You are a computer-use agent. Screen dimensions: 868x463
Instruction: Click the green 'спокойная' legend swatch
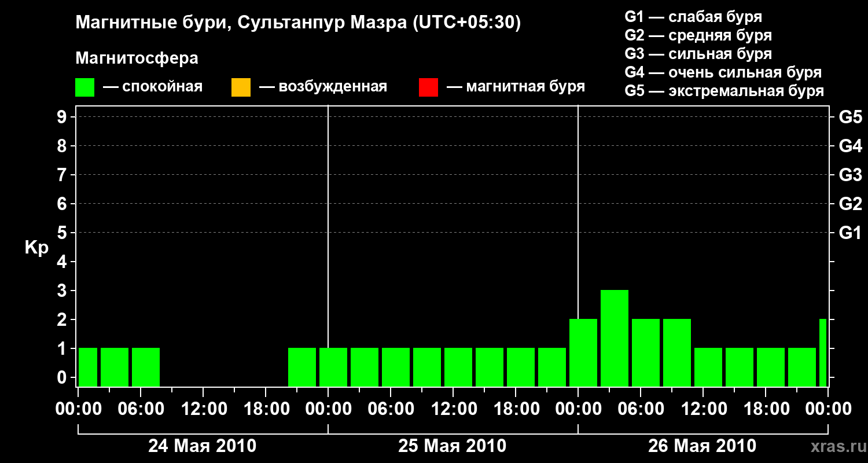85,87
